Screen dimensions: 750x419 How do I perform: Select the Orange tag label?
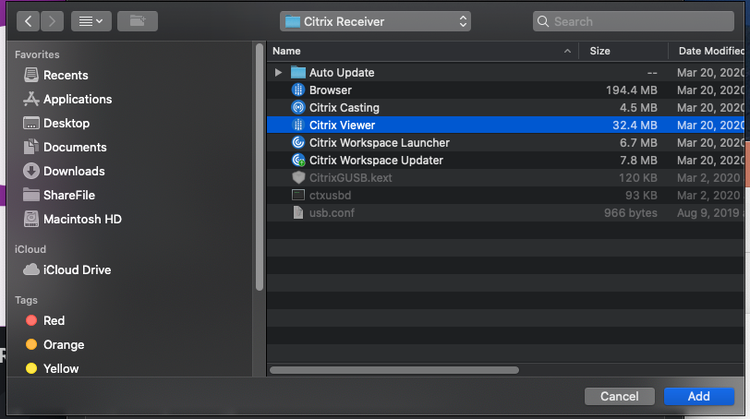point(64,345)
